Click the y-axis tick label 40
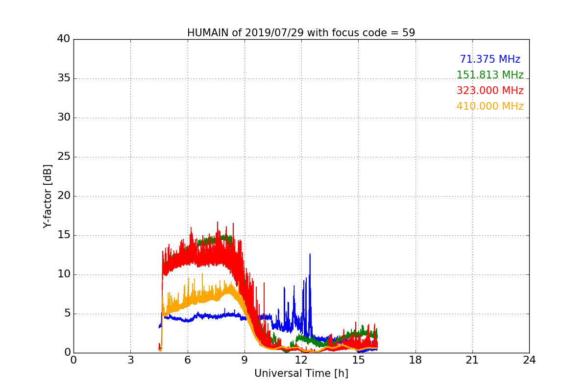Image resolution: width=588 pixels, height=392 pixels. click(x=63, y=39)
